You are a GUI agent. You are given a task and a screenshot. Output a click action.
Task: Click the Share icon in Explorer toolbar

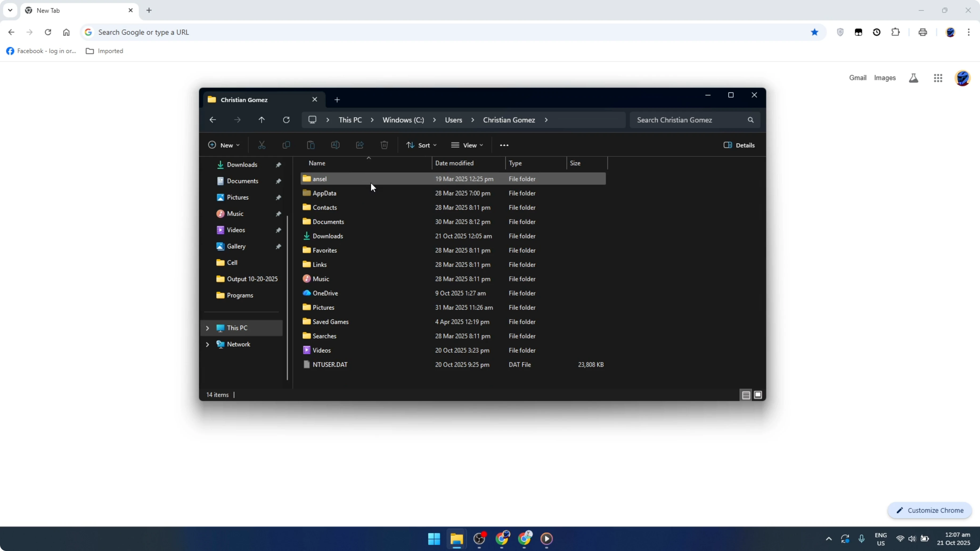pos(360,145)
